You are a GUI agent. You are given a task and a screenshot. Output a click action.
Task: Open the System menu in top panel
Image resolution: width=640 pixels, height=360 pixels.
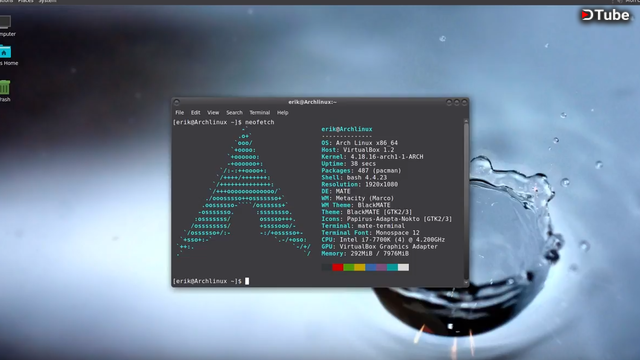[47, 2]
